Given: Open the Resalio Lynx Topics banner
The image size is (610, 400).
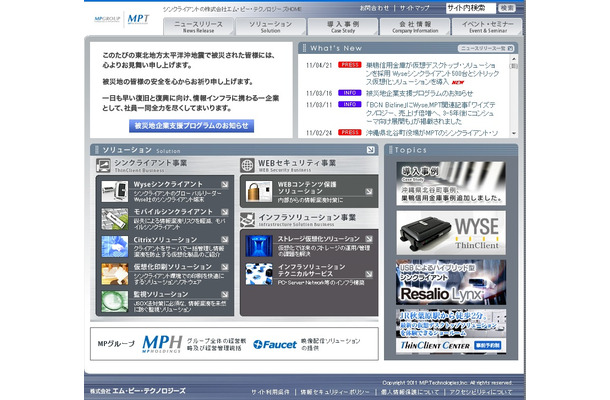Looking at the screenshot, I should tap(451, 282).
